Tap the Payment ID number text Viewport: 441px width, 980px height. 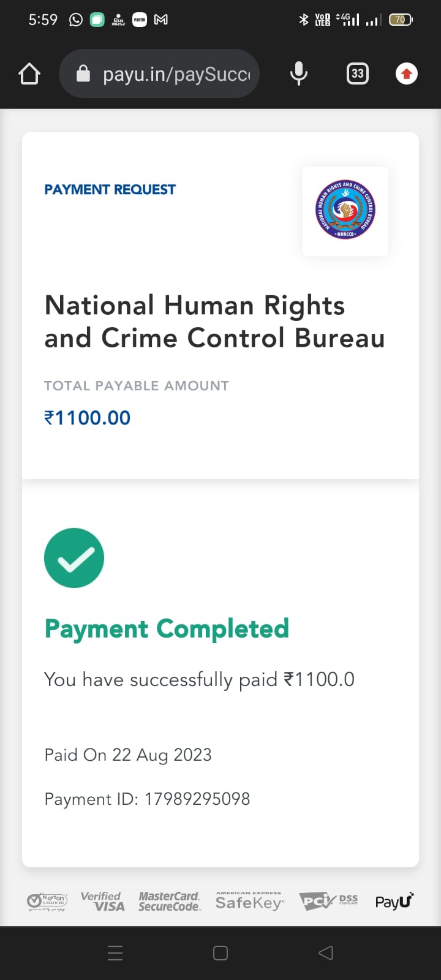coord(197,799)
